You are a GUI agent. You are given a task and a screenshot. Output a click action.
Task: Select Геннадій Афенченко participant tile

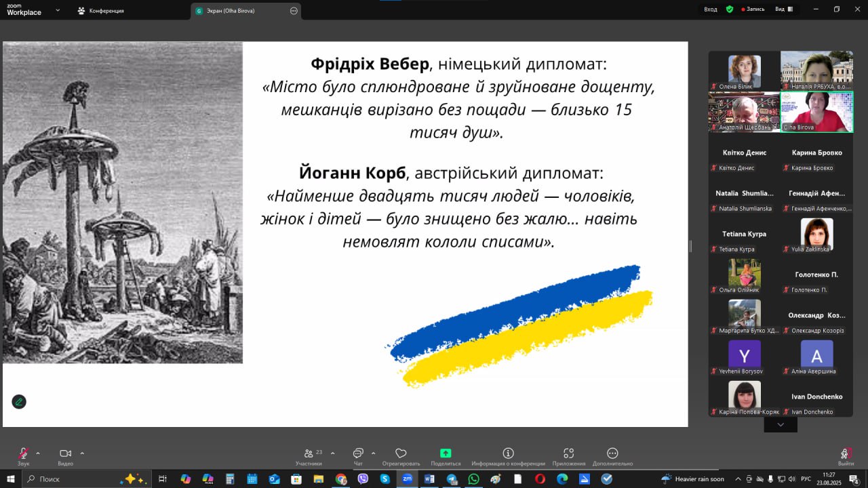816,193
